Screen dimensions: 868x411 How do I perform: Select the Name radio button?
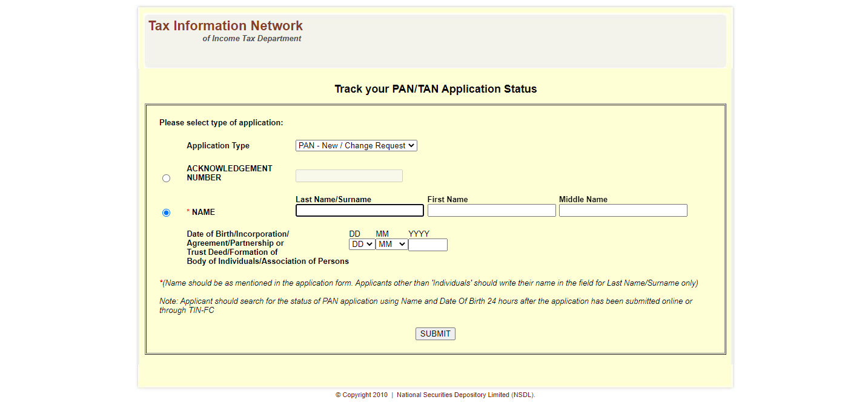167,213
